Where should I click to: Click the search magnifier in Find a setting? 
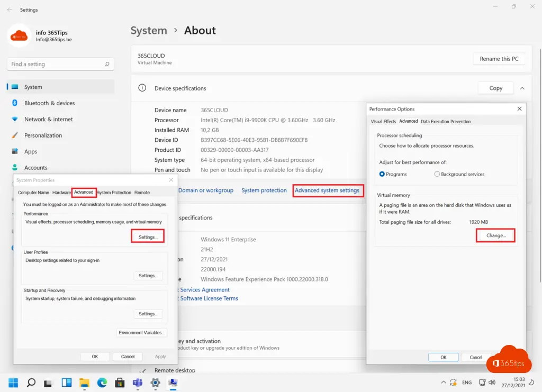point(107,64)
